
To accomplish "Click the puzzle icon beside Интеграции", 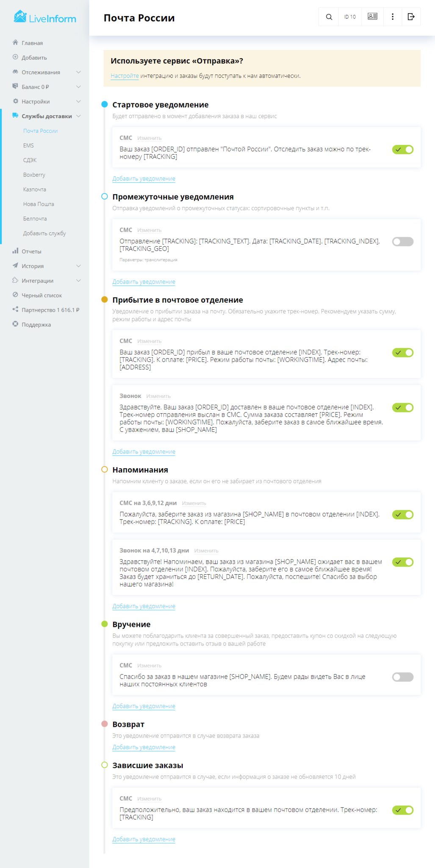I will 15,280.
